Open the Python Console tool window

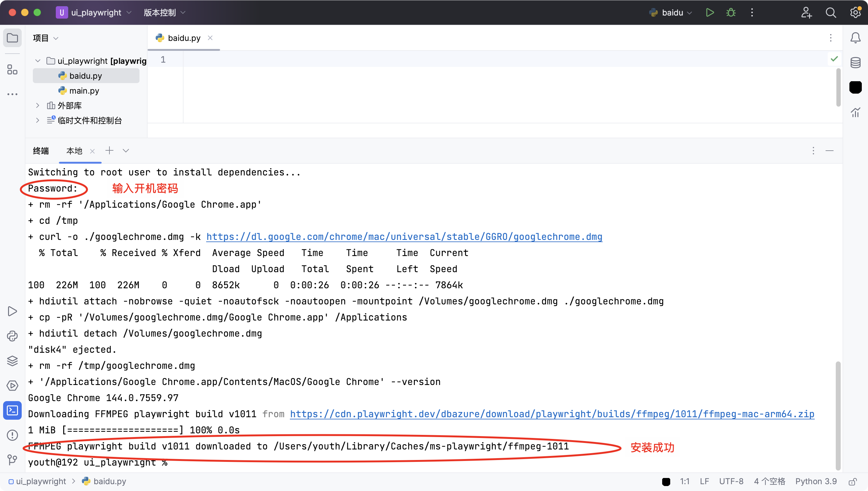click(12, 336)
